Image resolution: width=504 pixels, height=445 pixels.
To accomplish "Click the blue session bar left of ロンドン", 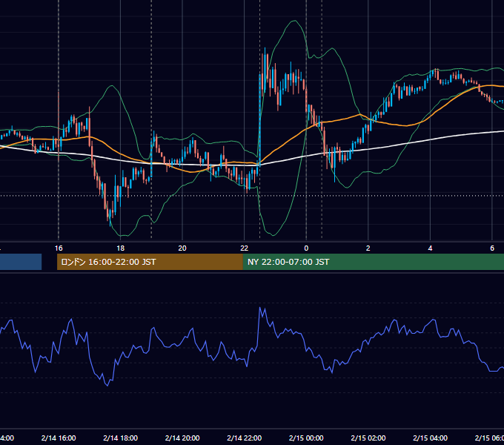I will pyautogui.click(x=21, y=262).
